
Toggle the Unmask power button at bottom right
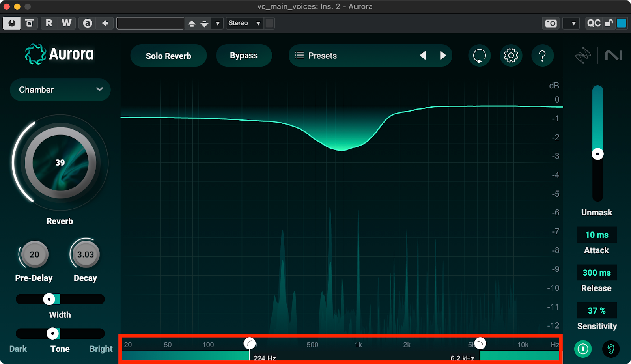583,349
